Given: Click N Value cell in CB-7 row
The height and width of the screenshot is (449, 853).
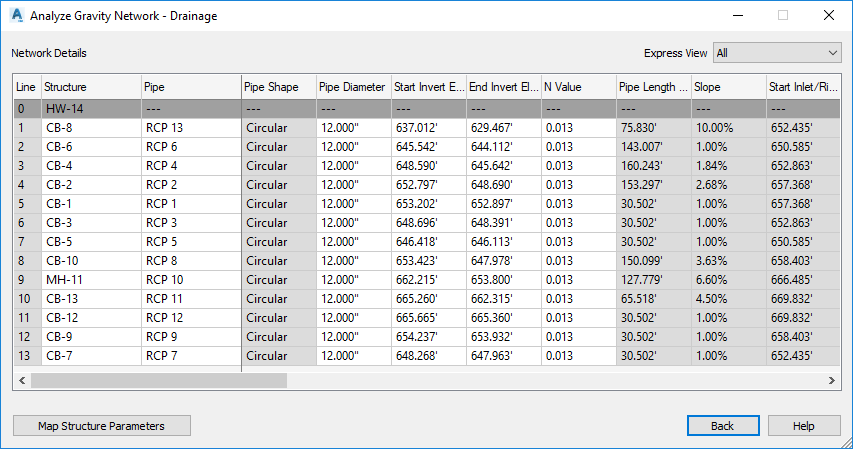Looking at the screenshot, I should [x=579, y=356].
